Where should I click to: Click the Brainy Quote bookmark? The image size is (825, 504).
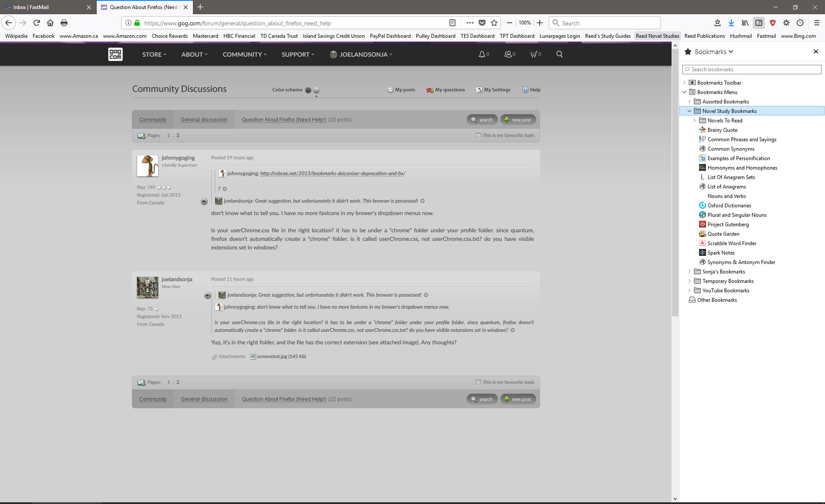722,130
